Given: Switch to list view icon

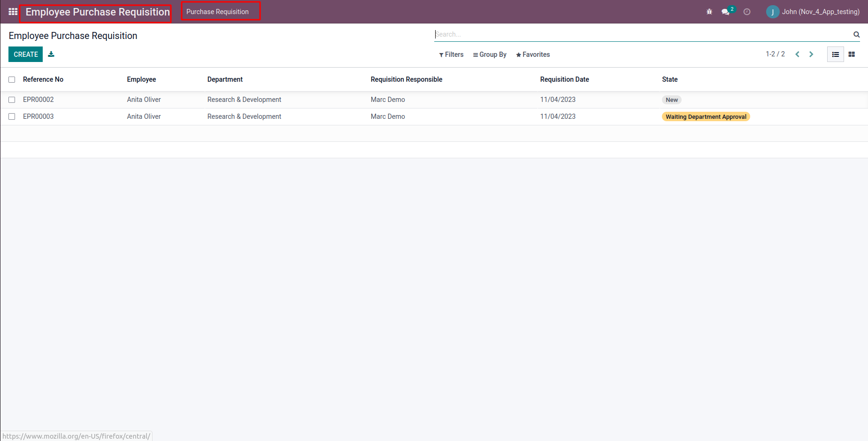Looking at the screenshot, I should (836, 54).
